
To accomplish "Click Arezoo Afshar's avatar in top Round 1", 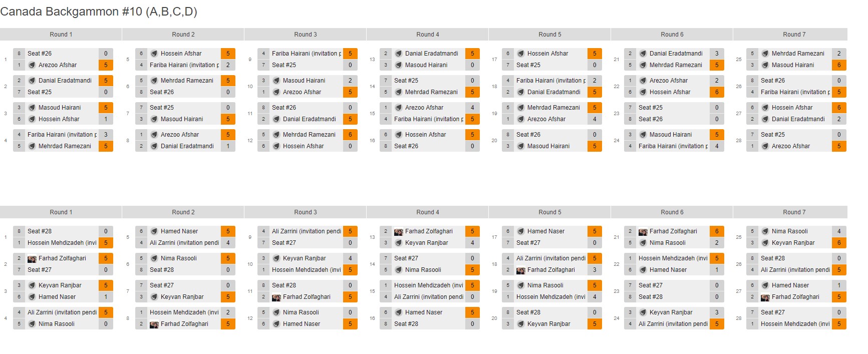I will (x=32, y=65).
